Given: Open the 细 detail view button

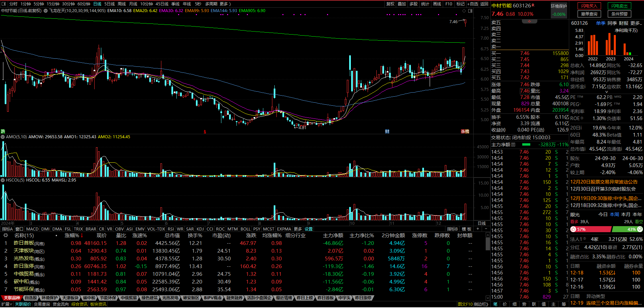Looking at the screenshot, I should point(515,304).
